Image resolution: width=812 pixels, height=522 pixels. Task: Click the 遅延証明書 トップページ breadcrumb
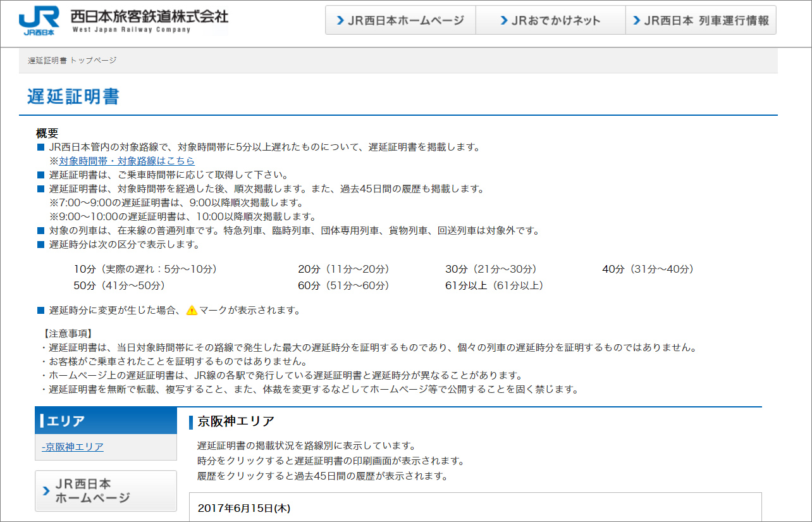pyautogui.click(x=72, y=60)
